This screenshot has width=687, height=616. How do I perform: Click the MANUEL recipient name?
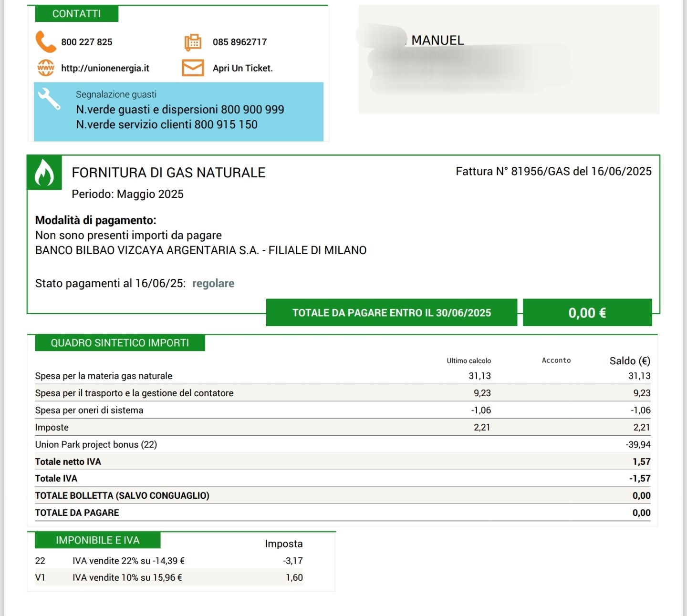click(x=437, y=41)
